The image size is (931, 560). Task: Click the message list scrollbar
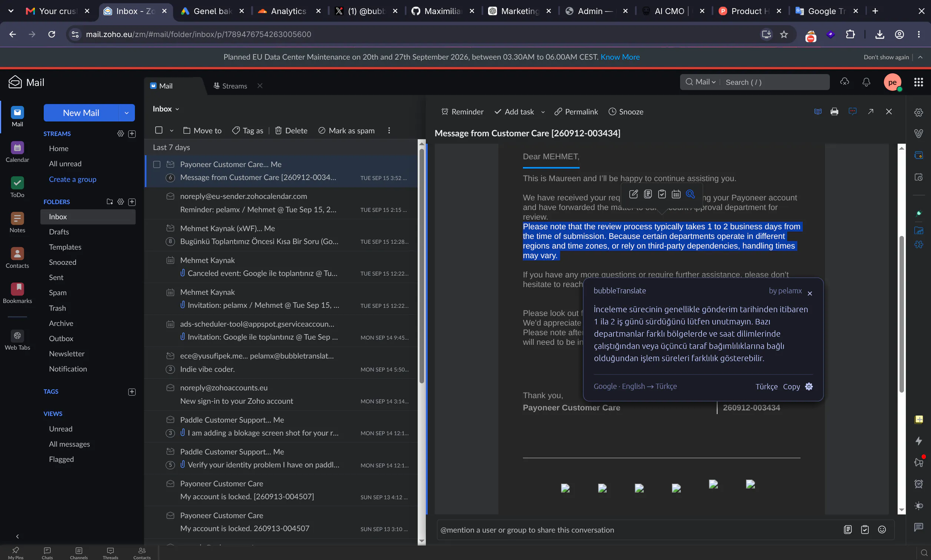(x=422, y=266)
